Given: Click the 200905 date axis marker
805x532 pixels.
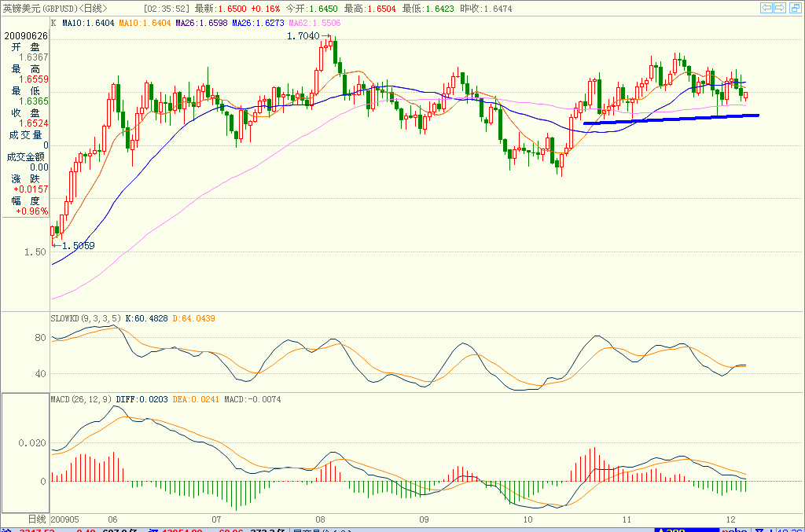Looking at the screenshot, I should click(65, 519).
